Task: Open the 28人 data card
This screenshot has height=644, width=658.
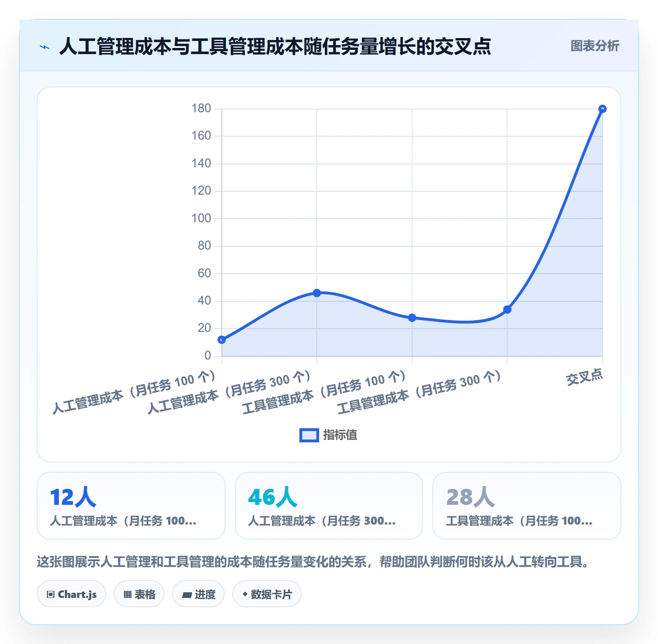Action: click(x=527, y=506)
